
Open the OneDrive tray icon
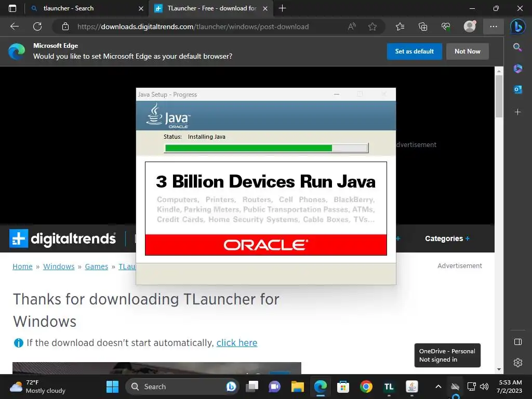coord(455,387)
